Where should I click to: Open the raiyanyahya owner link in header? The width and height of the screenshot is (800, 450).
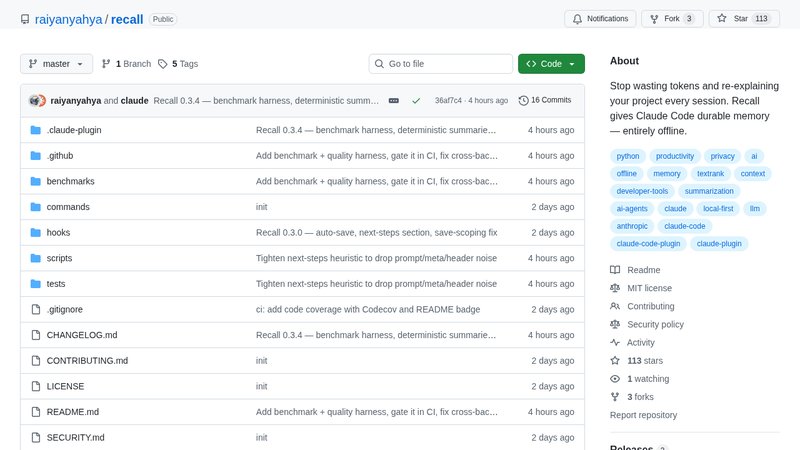point(68,19)
